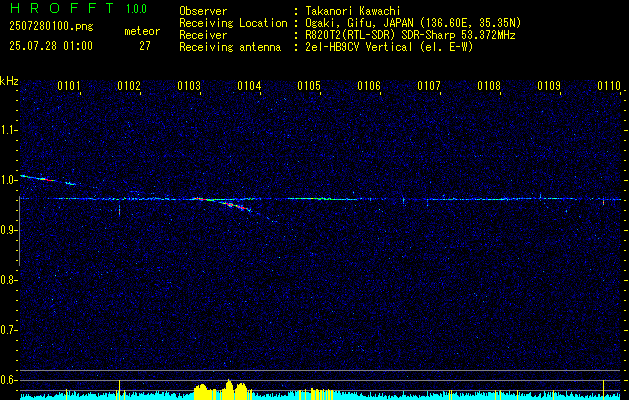The height and width of the screenshot is (400, 629).
Task: Click frequency axis label 0.9
Action: coord(8,230)
